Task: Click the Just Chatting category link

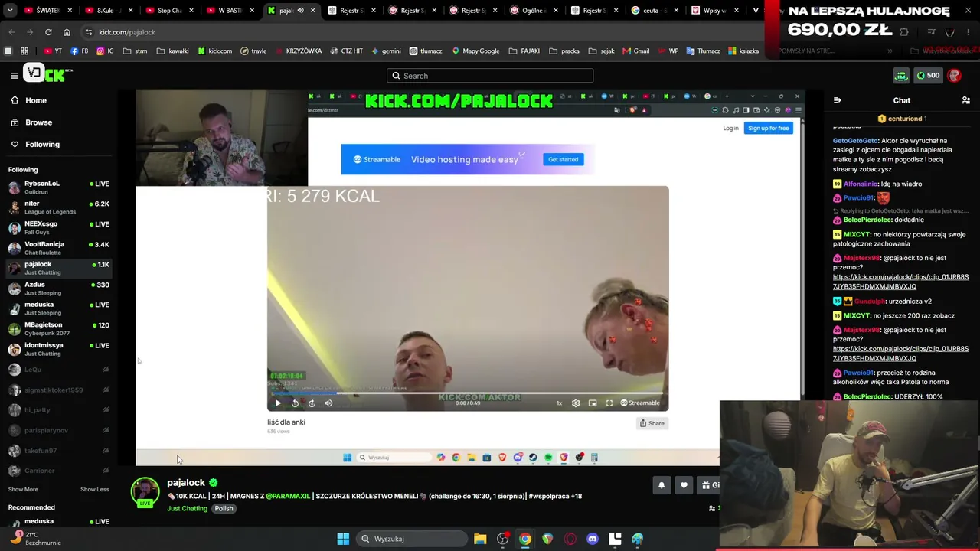Action: point(187,508)
